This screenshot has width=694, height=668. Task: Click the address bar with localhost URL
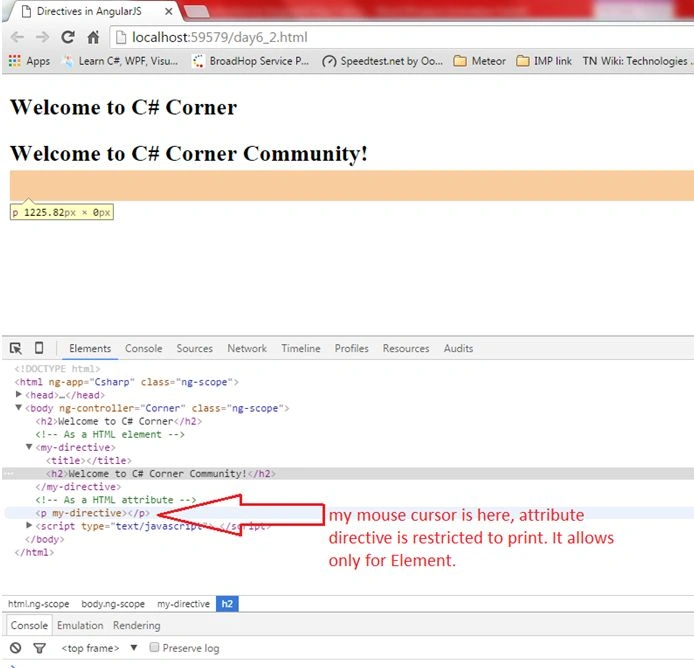click(x=402, y=37)
